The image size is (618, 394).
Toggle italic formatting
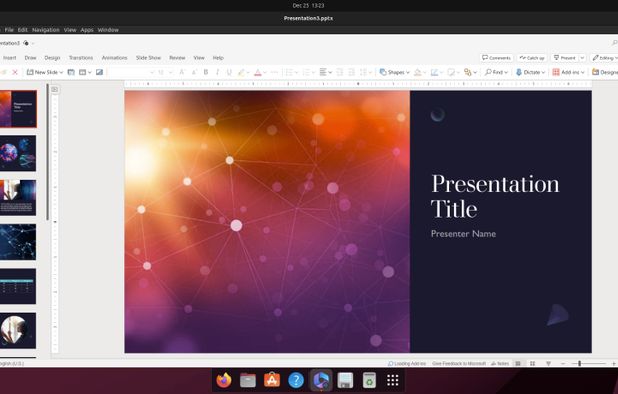tap(217, 72)
